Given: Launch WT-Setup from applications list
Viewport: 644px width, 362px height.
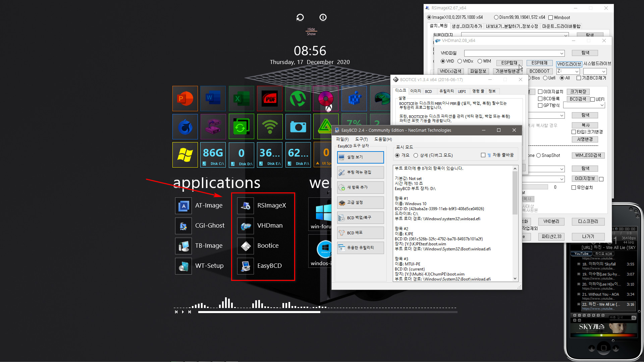Looking at the screenshot, I should point(200,266).
